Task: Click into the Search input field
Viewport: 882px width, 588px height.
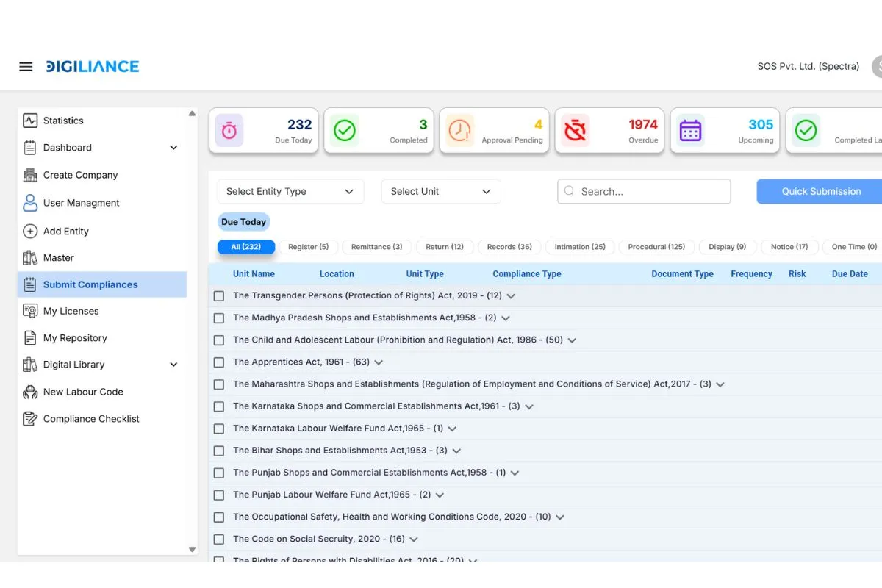Action: (x=644, y=191)
